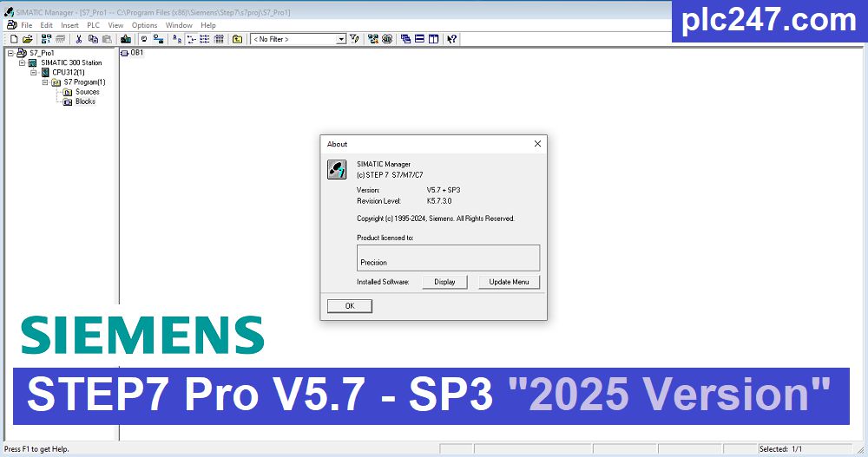This screenshot has width=868, height=457.
Task: Click the version value 'V5.7 + SP3'
Action: coord(444,190)
